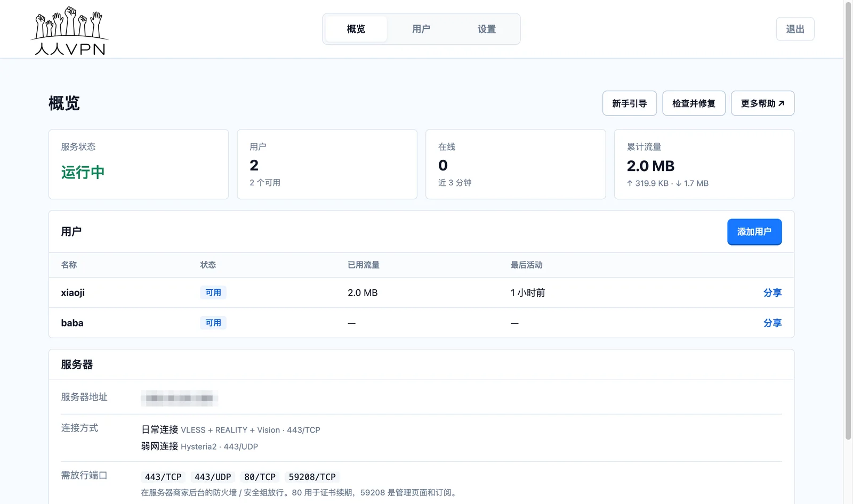Click the 名称 column header
This screenshot has height=504, width=853.
[x=69, y=265]
